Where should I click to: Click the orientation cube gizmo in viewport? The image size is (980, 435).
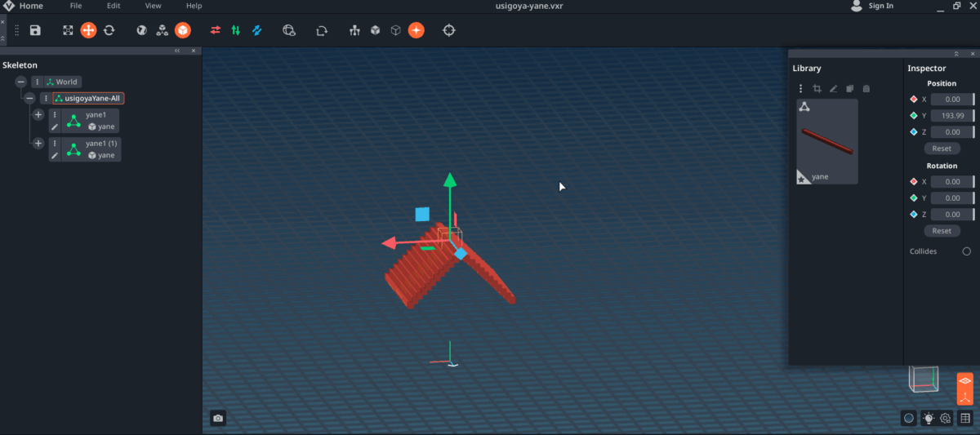pos(924,379)
